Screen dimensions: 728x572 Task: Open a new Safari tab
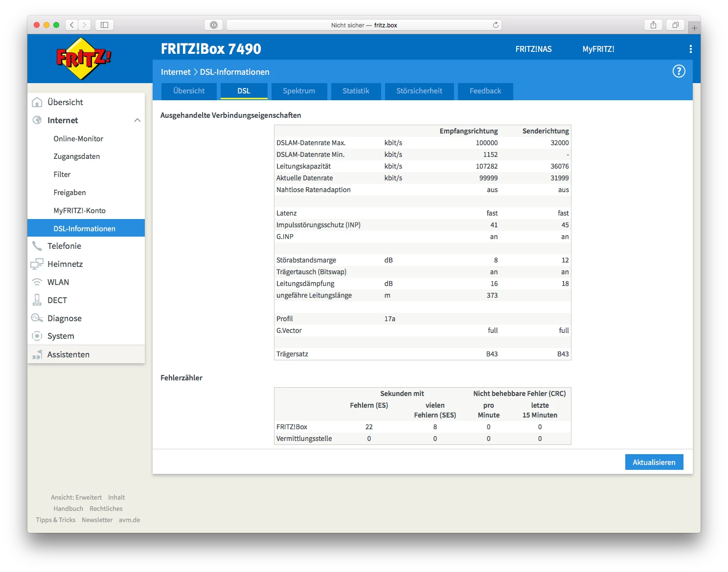click(694, 28)
